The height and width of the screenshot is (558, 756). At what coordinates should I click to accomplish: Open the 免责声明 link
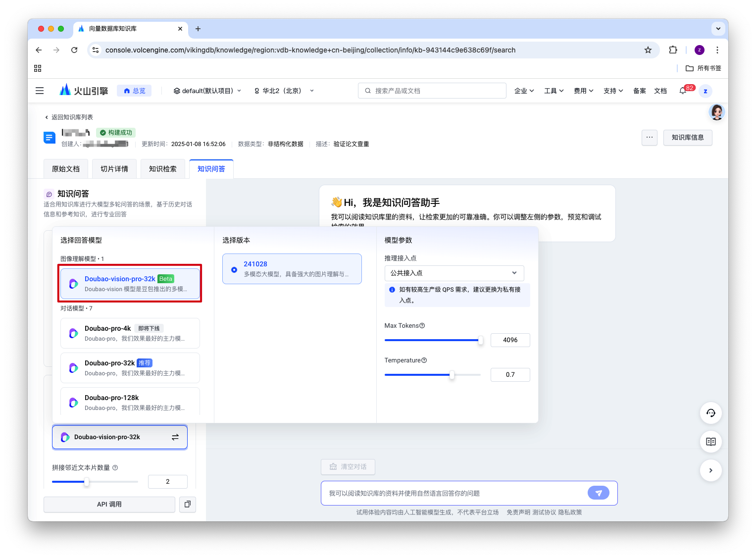518,512
